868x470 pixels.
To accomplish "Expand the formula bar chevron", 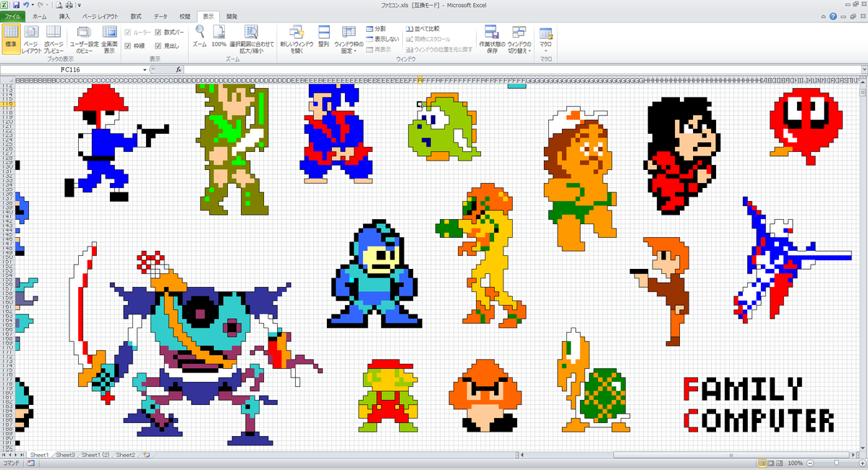I will coord(863,69).
